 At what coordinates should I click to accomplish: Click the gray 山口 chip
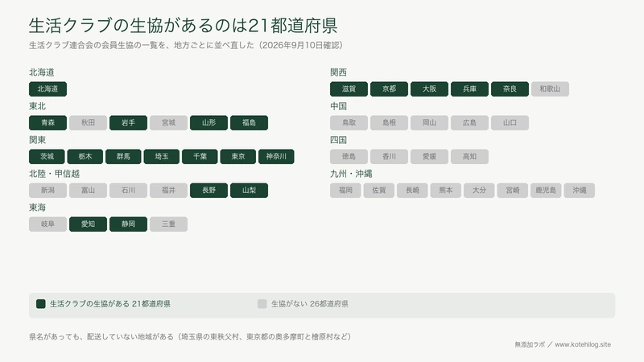pyautogui.click(x=510, y=123)
